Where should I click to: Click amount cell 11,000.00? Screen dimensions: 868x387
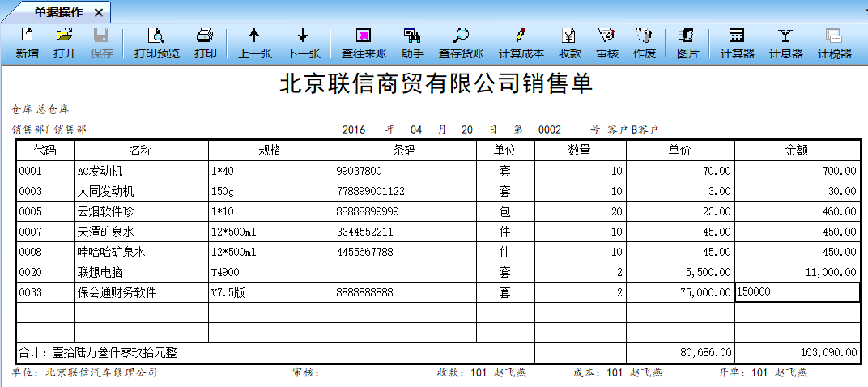pyautogui.click(x=798, y=272)
